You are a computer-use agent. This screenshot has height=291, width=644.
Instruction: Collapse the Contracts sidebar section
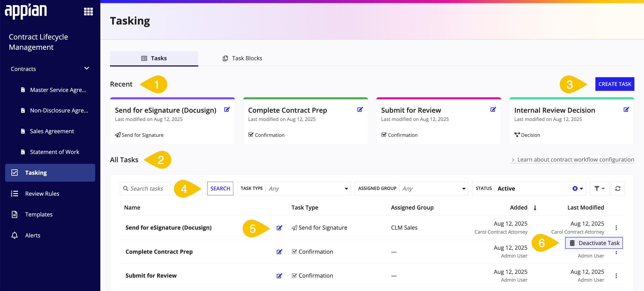tap(87, 68)
